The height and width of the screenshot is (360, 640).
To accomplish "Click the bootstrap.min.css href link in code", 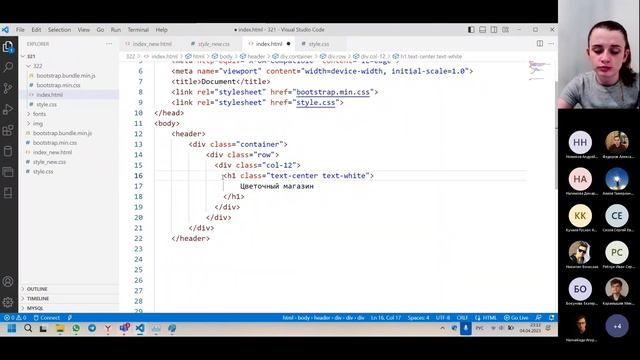I will tap(333, 92).
